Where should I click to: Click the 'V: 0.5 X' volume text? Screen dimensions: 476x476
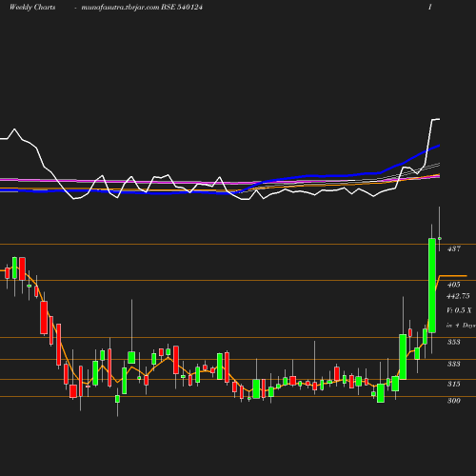459,310
